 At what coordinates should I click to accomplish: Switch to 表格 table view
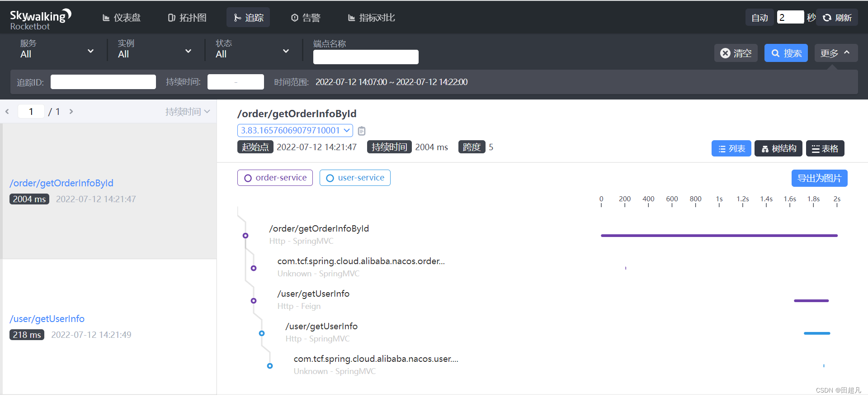pyautogui.click(x=825, y=148)
